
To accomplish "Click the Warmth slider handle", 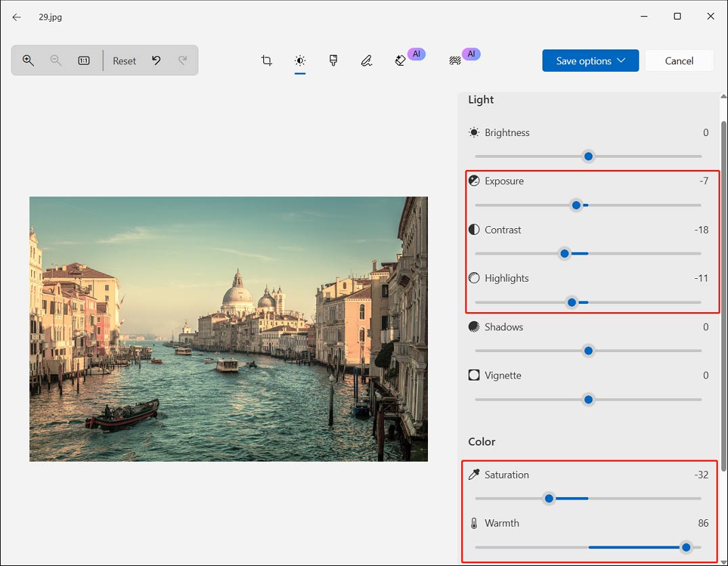I will click(x=686, y=547).
